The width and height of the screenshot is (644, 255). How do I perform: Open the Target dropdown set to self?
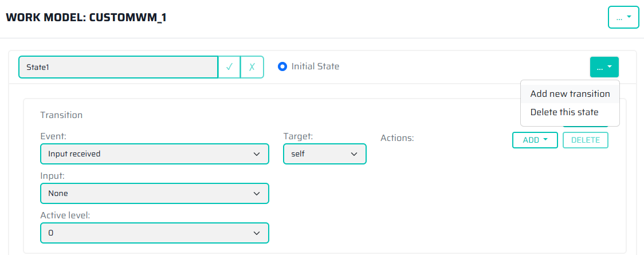click(x=324, y=154)
